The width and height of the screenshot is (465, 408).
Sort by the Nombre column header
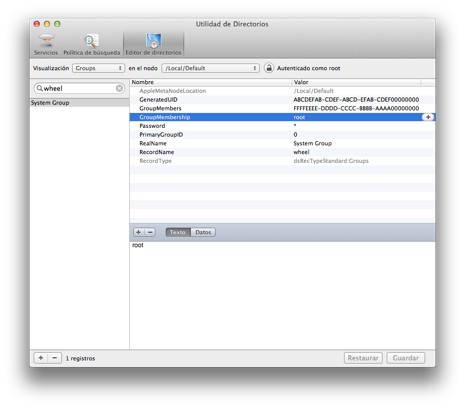(x=211, y=82)
